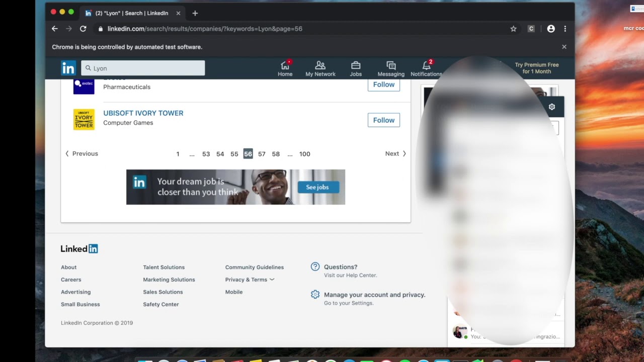The width and height of the screenshot is (644, 362).
Task: Expand Privacy & Terms dropdown
Action: (250, 280)
